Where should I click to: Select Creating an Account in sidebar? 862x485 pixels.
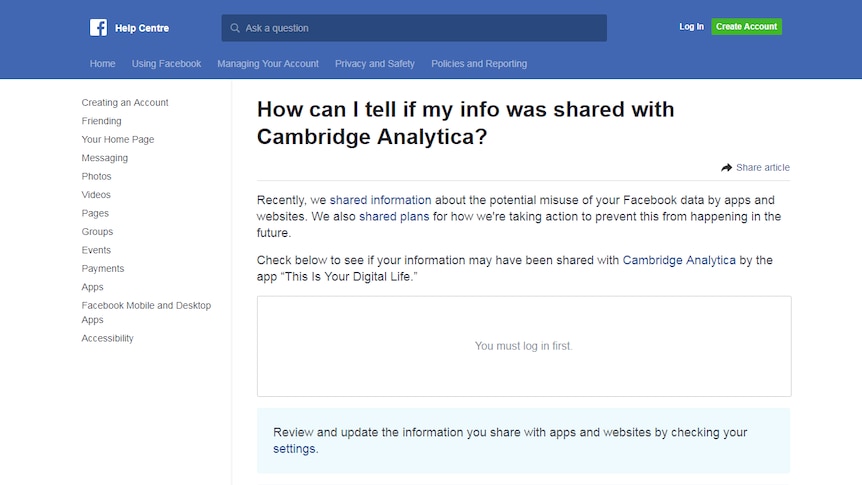[125, 102]
